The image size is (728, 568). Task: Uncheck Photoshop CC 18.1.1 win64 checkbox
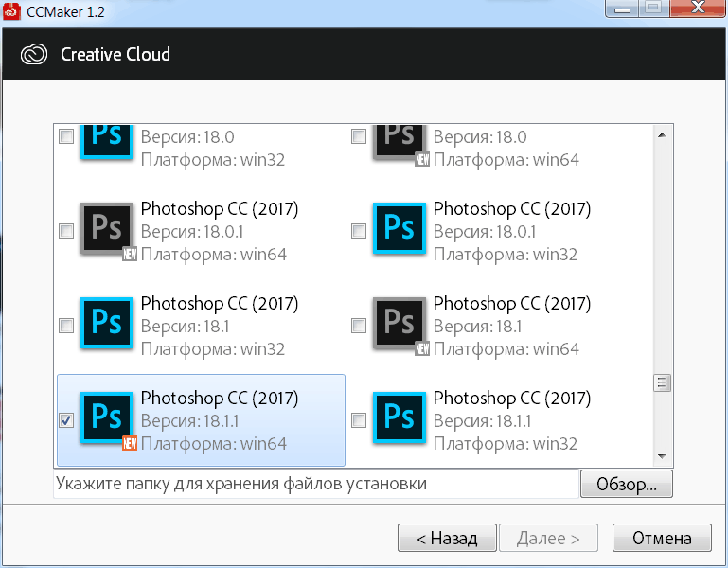click(66, 420)
